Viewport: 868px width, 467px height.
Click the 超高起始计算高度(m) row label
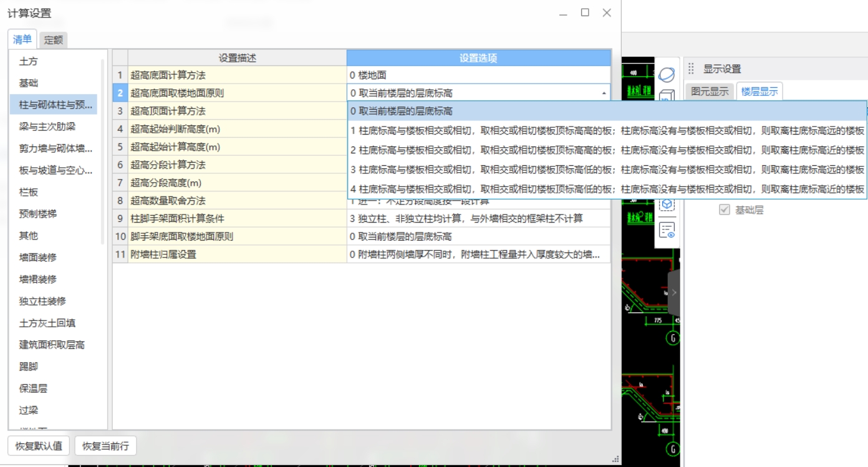(x=237, y=147)
